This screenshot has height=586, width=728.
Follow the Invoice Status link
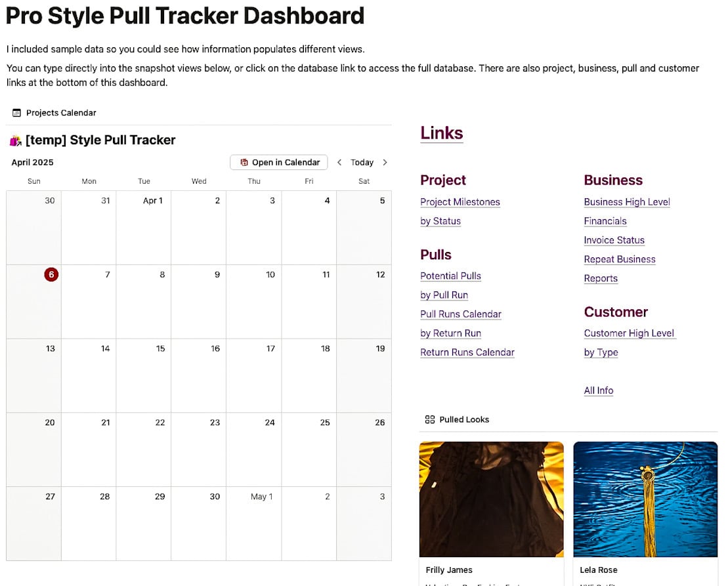[x=614, y=240]
